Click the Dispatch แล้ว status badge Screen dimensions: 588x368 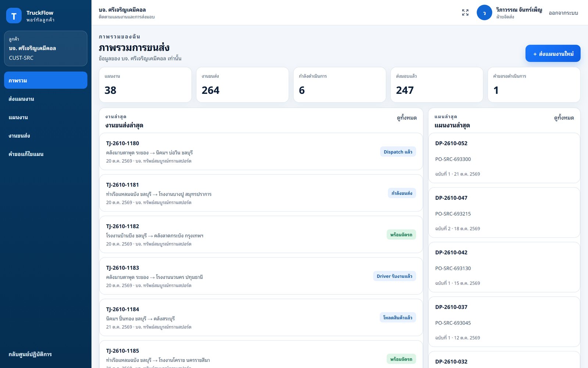click(398, 152)
